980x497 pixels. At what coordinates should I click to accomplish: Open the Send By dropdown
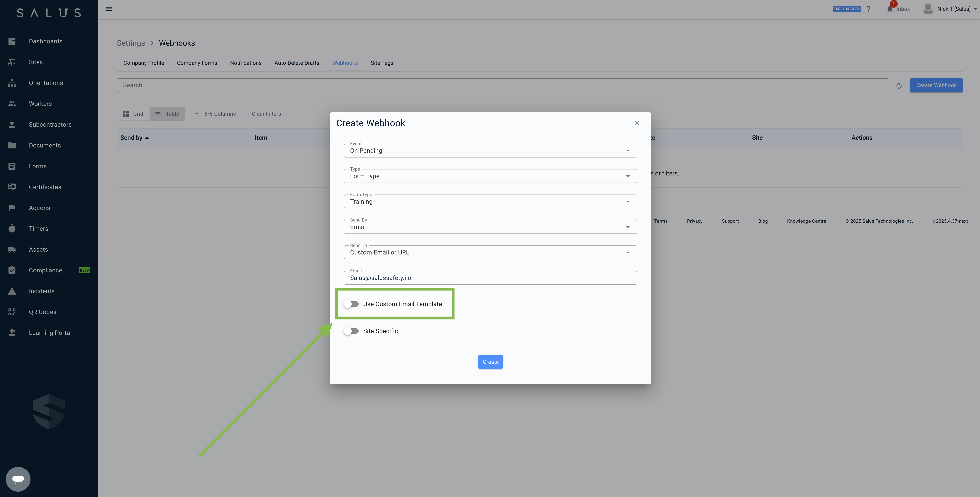pos(490,227)
